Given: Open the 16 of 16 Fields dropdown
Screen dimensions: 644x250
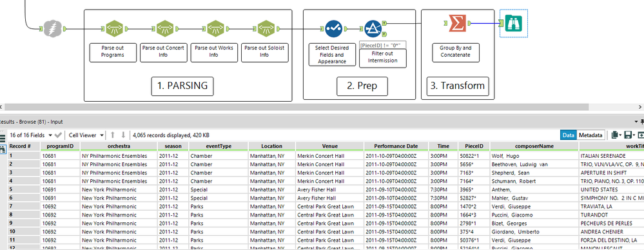Looking at the screenshot, I should (x=31, y=135).
